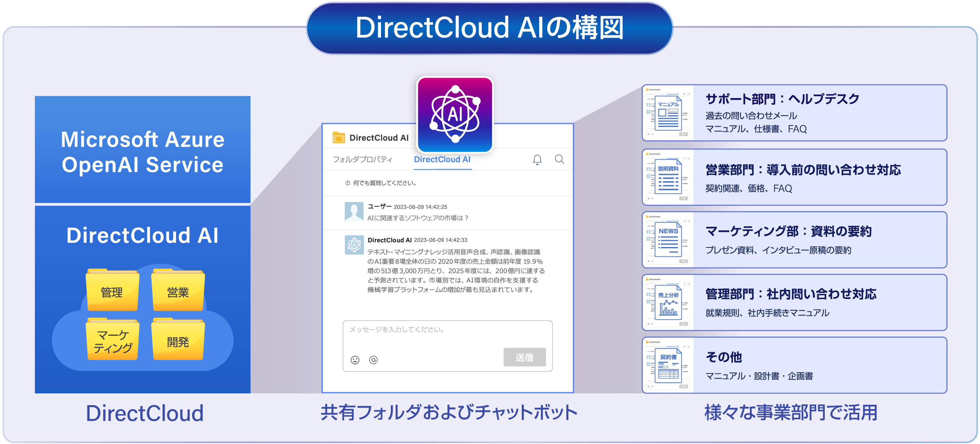Click the NEWS document icon
Viewport: 980px width, 444px height.
click(x=668, y=239)
